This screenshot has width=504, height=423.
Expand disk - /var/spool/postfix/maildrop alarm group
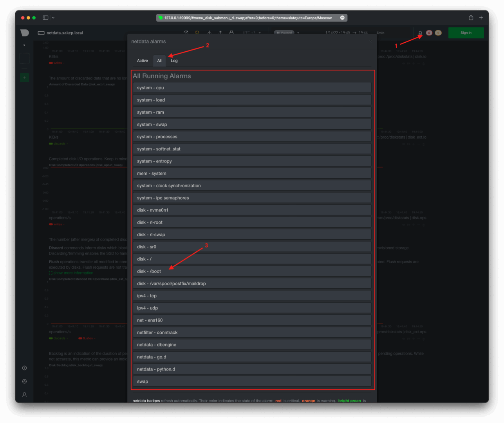coord(252,284)
